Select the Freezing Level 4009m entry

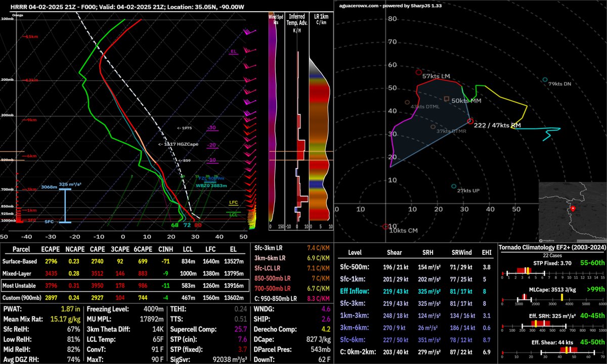[x=124, y=309]
